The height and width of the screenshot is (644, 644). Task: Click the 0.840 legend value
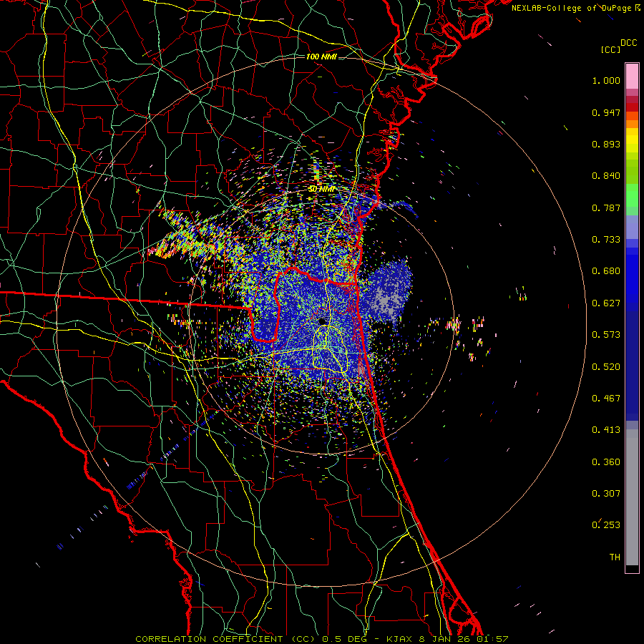coord(606,176)
